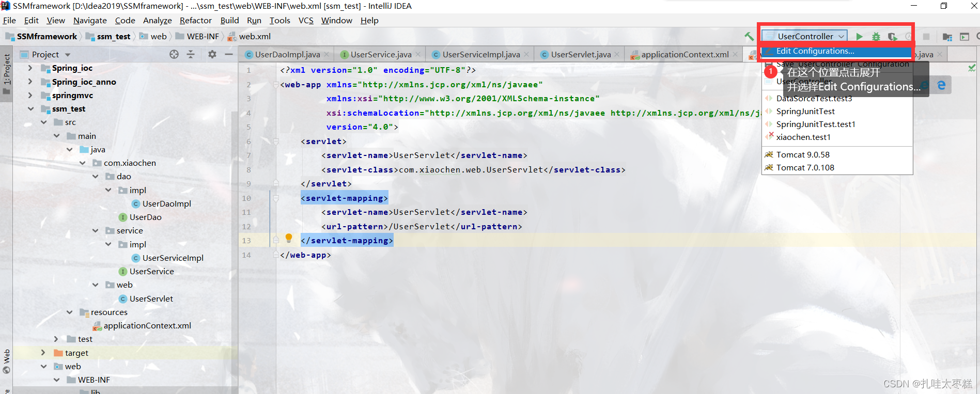Image resolution: width=980 pixels, height=394 pixels.
Task: Click line number 14 in the gutter
Action: coord(246,255)
